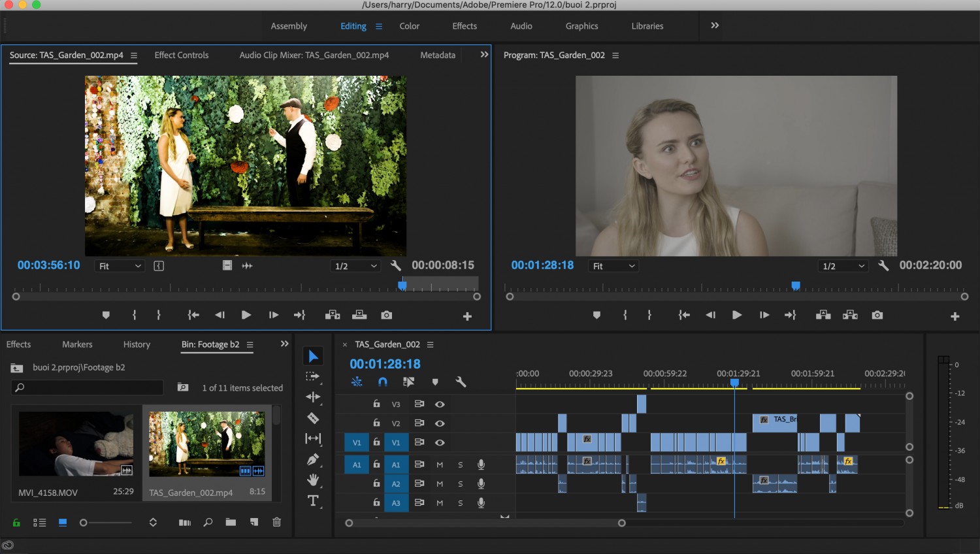The width and height of the screenshot is (980, 554).
Task: Open Program monitor wrench settings
Action: click(883, 266)
